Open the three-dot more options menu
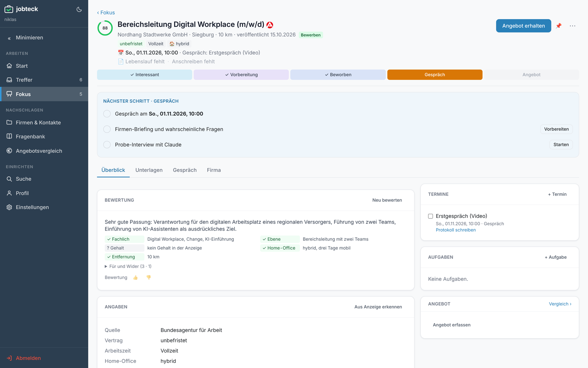This screenshot has width=588, height=368. [573, 26]
